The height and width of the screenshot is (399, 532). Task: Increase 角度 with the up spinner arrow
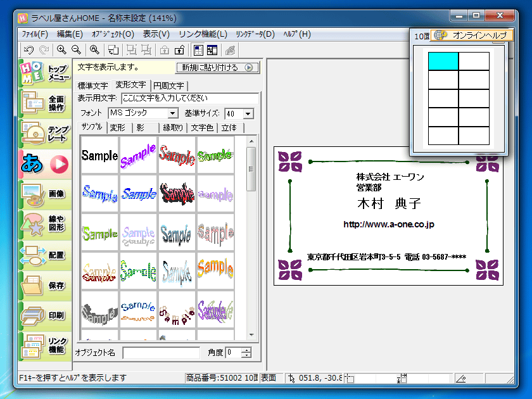pyautogui.click(x=247, y=350)
